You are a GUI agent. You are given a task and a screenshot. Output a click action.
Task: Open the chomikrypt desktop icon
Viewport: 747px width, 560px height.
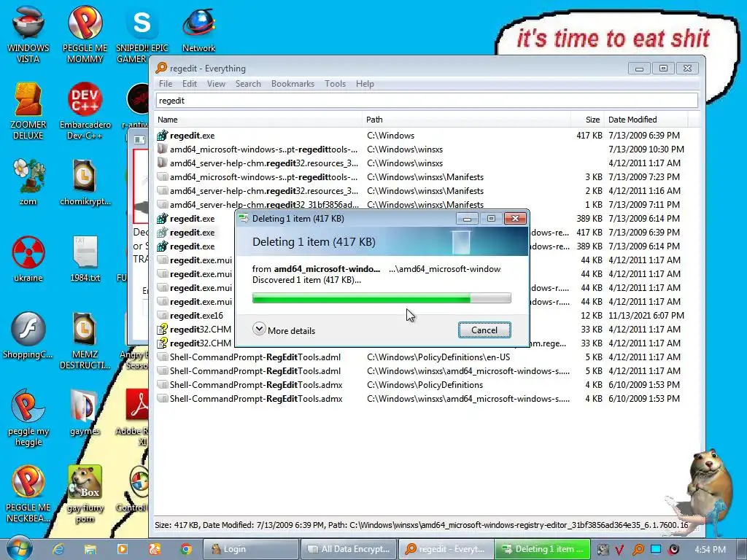point(85,182)
